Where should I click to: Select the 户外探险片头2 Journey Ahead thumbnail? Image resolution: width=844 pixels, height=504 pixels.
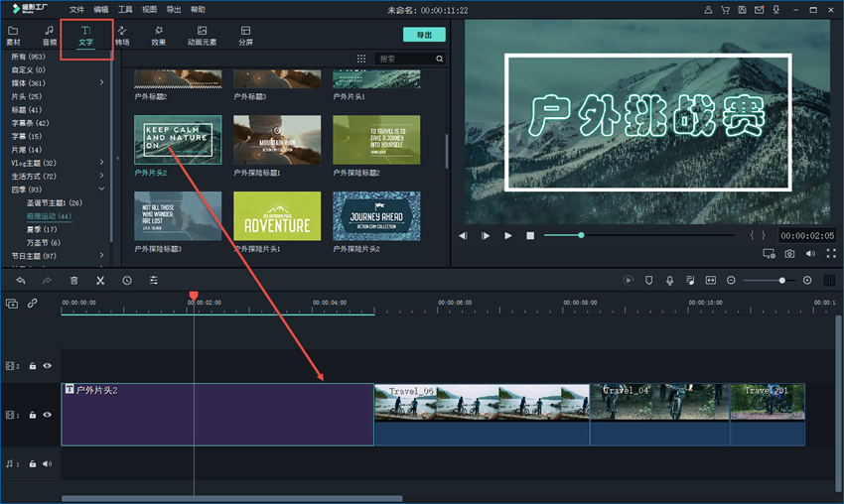click(x=376, y=216)
